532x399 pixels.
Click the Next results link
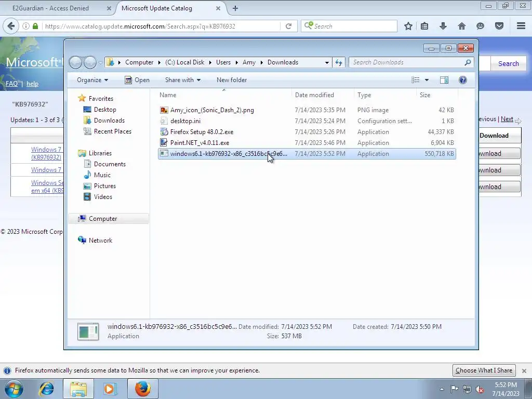(507, 119)
